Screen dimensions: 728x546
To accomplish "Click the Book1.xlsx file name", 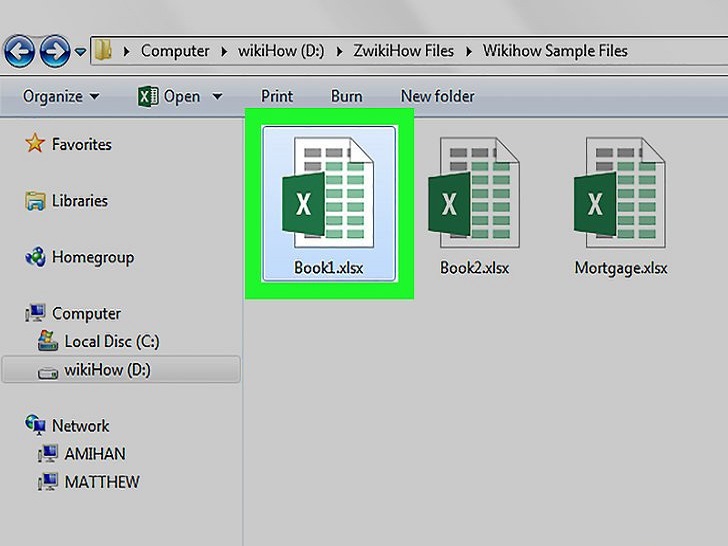I will coord(329,268).
